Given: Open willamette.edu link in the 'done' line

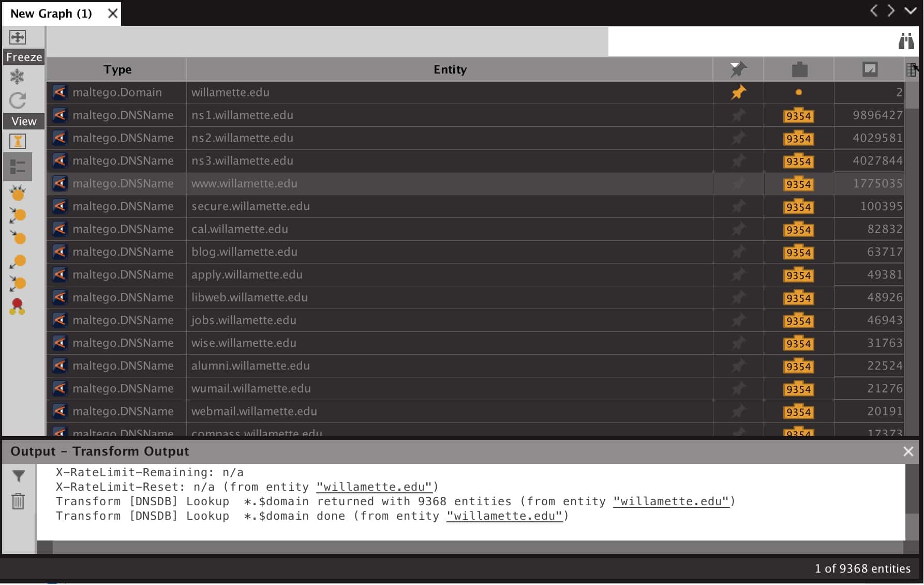Looking at the screenshot, I should coord(504,516).
